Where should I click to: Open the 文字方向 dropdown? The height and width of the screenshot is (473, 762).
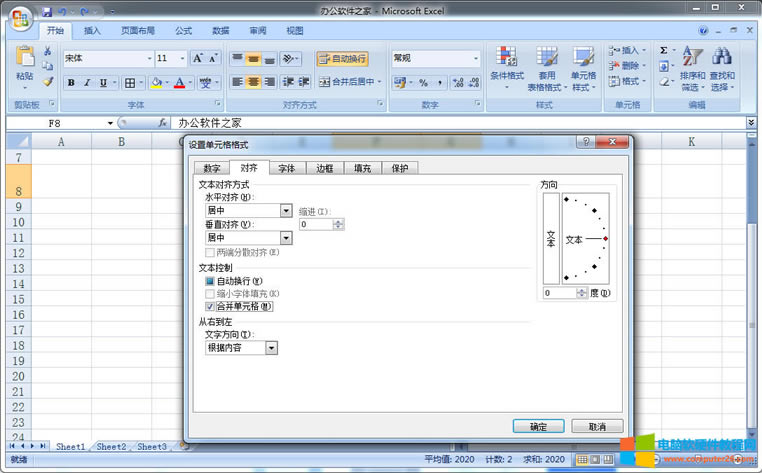(x=272, y=348)
